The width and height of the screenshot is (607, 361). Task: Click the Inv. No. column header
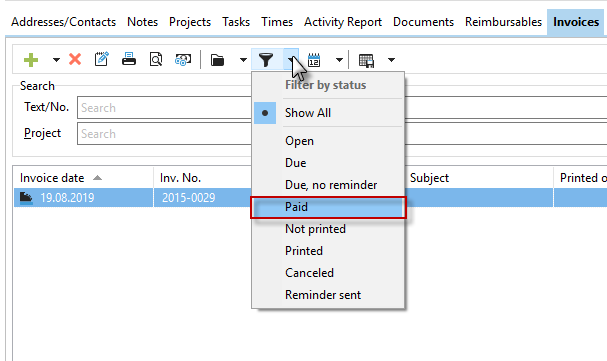point(202,178)
